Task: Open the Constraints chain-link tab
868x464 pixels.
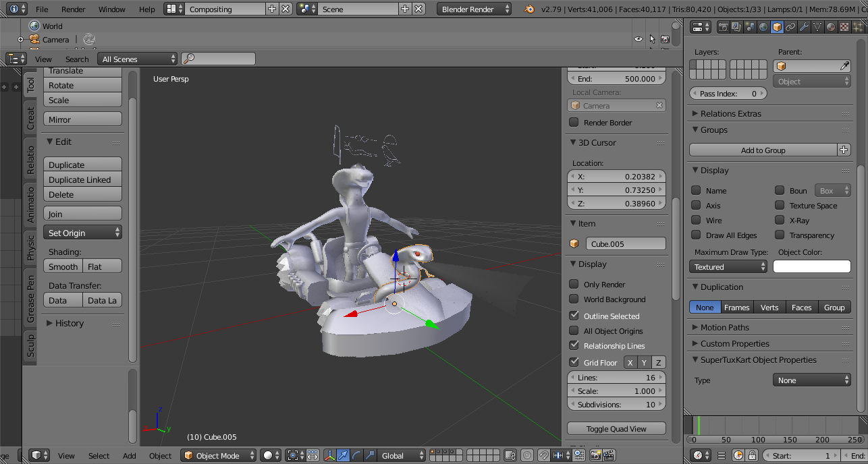Action: (x=790, y=27)
